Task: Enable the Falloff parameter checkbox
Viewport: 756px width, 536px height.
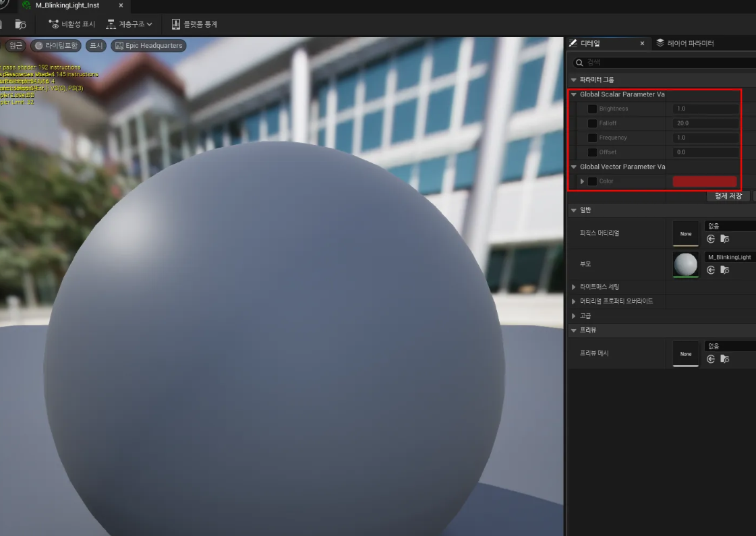Action: pos(592,123)
